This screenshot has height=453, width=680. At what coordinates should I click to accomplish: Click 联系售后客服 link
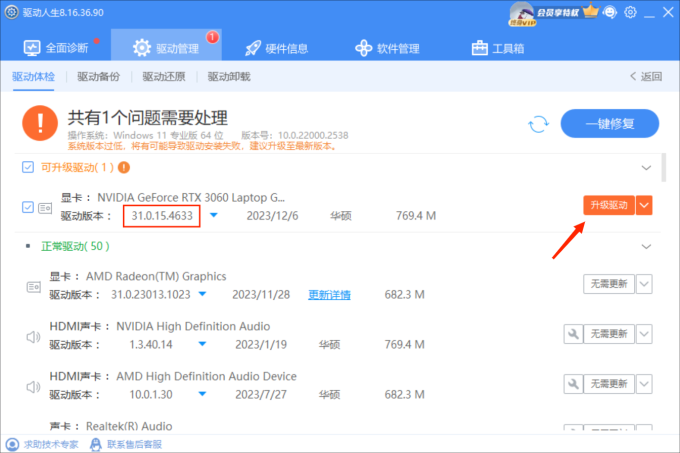click(126, 444)
